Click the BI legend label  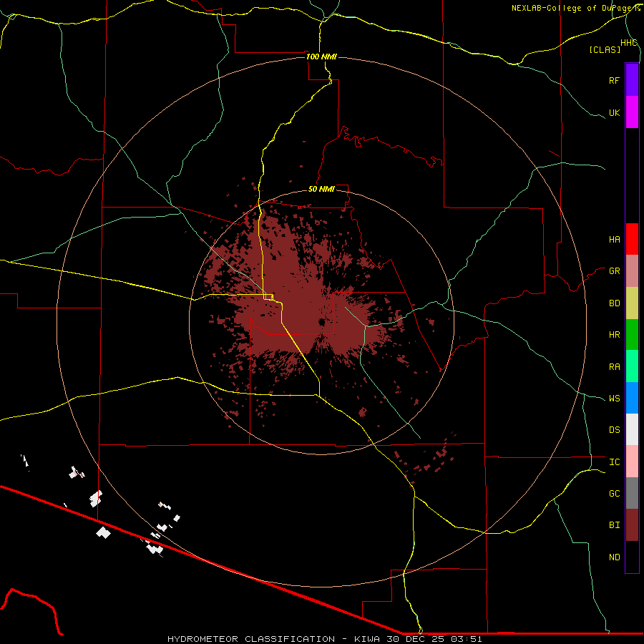coord(614,525)
